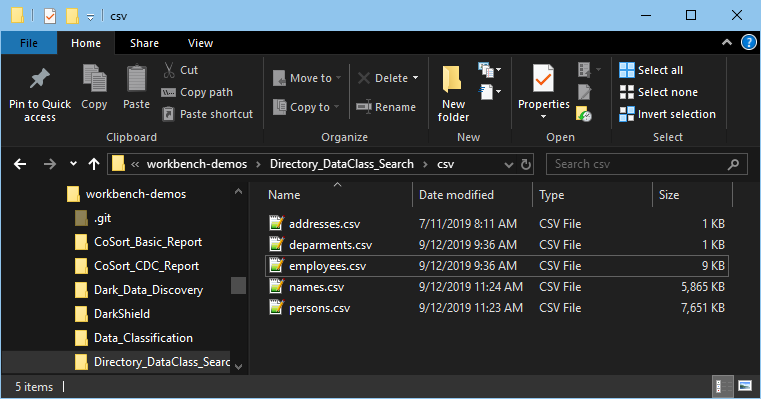Select the DarkShield folder in the tree
761x399 pixels.
(112, 314)
